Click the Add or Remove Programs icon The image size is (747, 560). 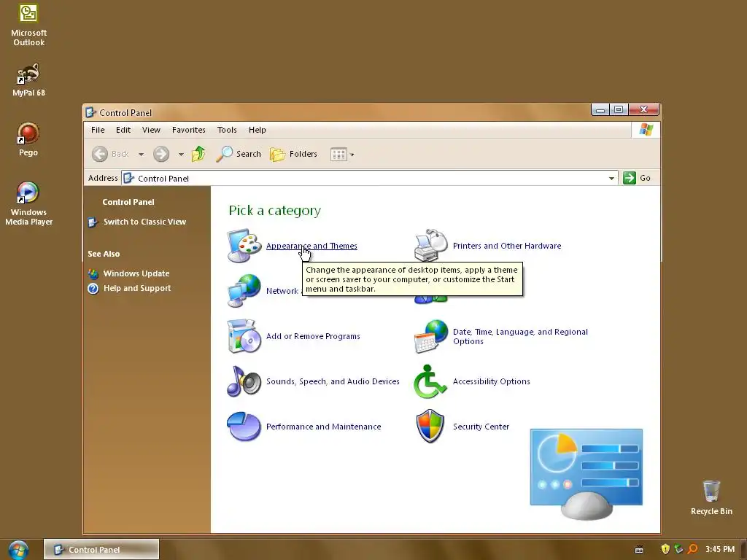[x=244, y=336]
